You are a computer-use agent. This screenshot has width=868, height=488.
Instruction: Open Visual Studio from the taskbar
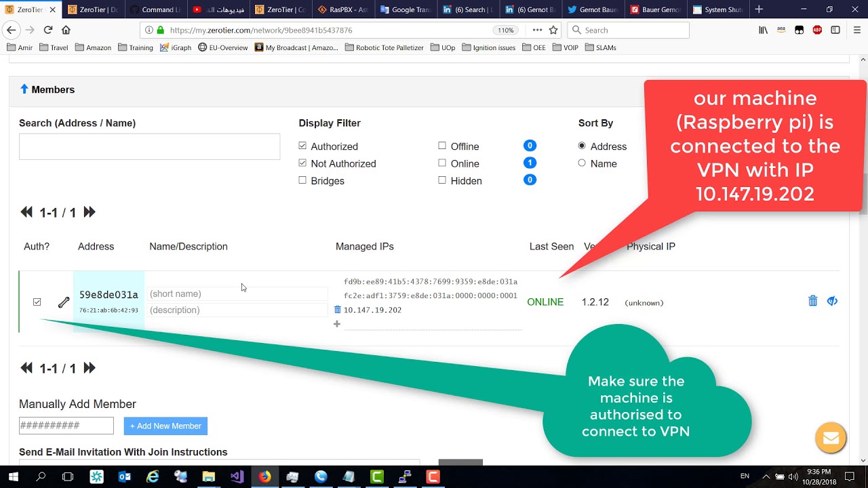pyautogui.click(x=237, y=476)
